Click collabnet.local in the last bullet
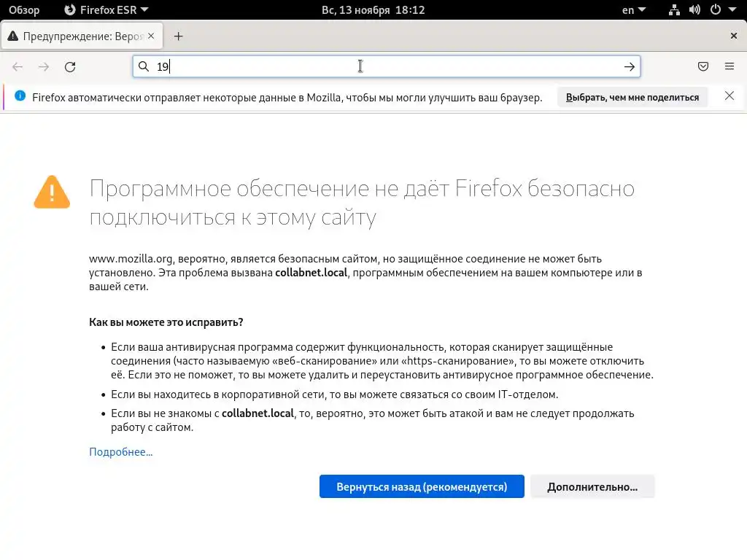 [x=258, y=413]
